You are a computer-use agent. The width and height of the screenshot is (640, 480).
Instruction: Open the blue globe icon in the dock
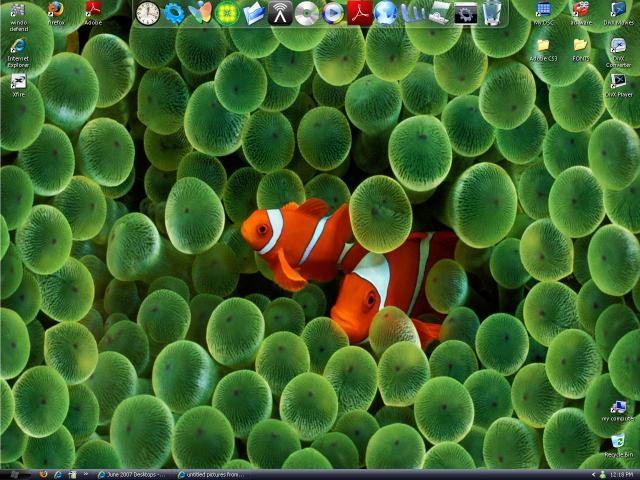386,13
